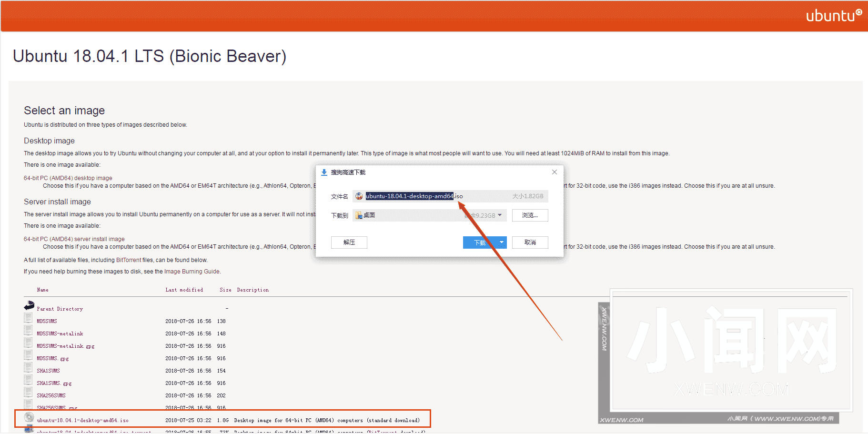
Task: Open the ubuntu-18.04.1-desktop-amd64.iso link in file list
Action: tap(82, 421)
